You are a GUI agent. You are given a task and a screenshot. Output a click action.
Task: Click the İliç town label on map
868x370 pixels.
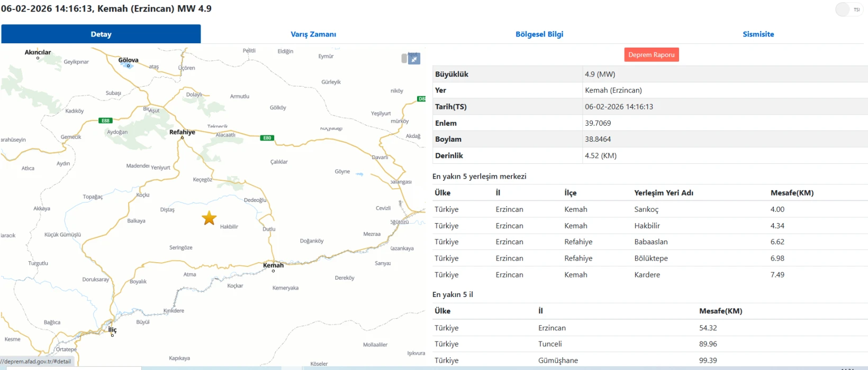pos(112,329)
